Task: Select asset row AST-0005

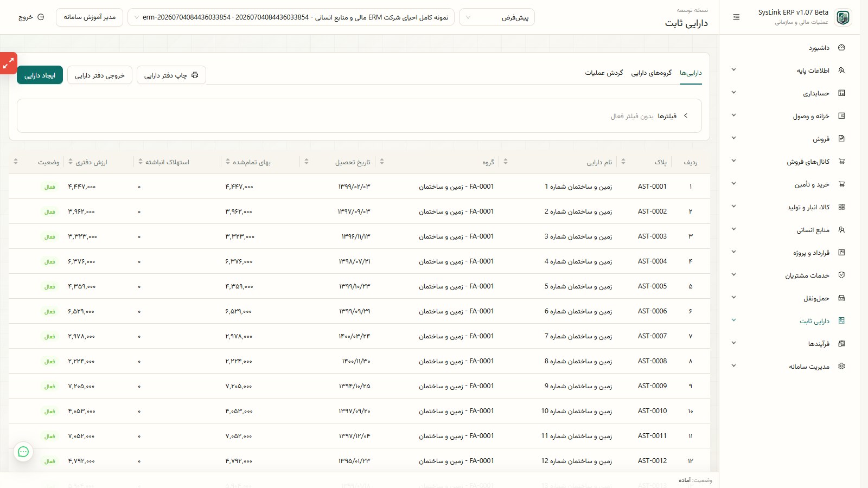Action: point(359,286)
